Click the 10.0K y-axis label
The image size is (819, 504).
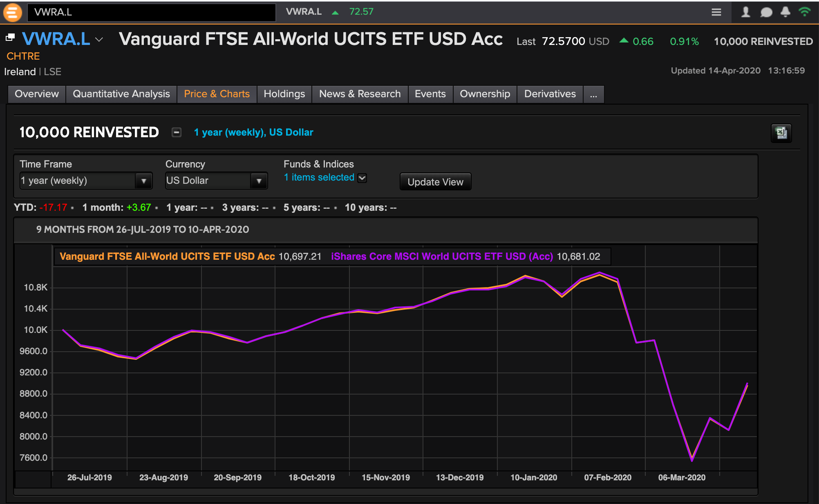[x=36, y=330]
